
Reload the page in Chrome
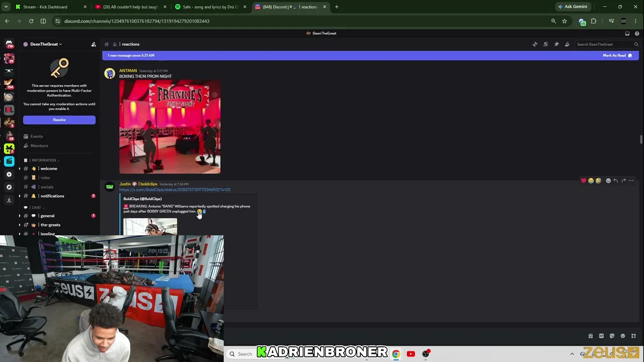(x=31, y=21)
